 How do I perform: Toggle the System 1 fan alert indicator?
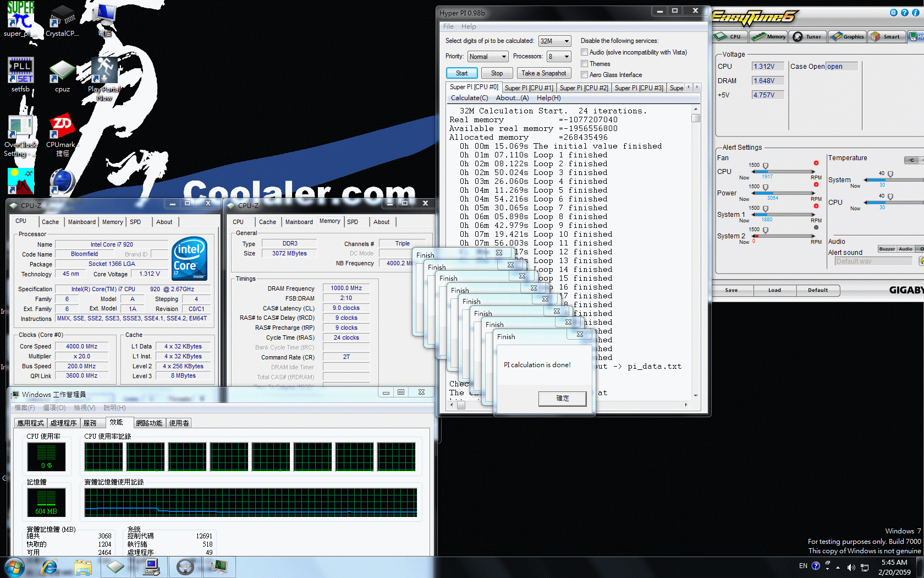pos(816,206)
